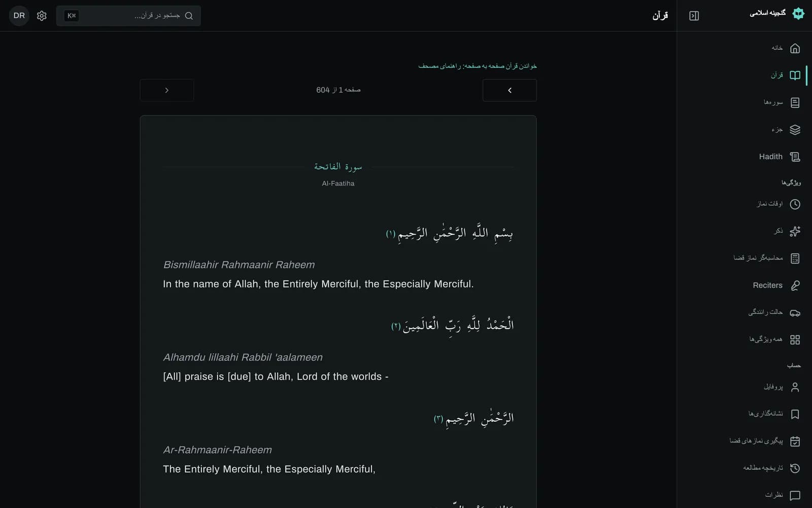Click the header page title "قرآن"
Viewport: 812px width, 508px height.
660,16
